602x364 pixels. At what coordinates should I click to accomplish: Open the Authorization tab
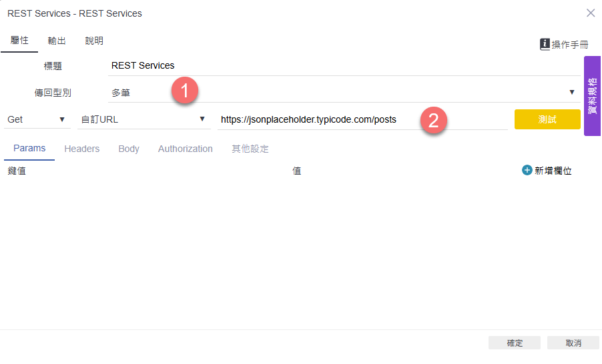[x=186, y=149]
